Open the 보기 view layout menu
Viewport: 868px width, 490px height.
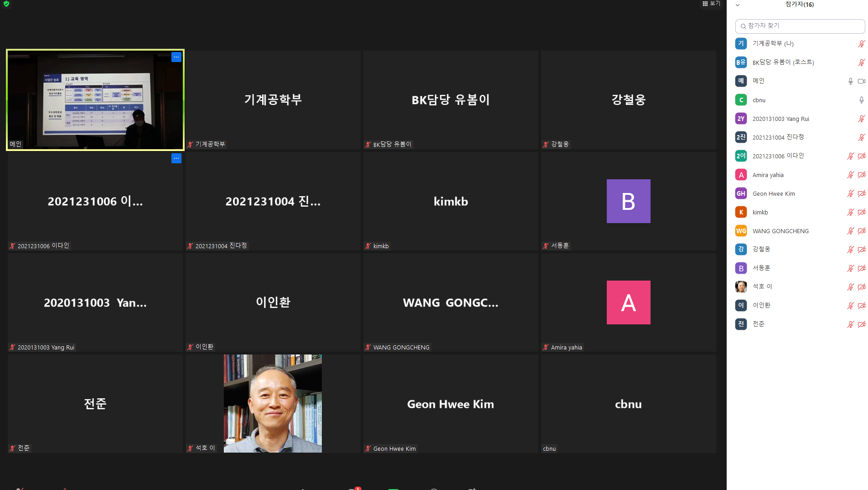[711, 4]
